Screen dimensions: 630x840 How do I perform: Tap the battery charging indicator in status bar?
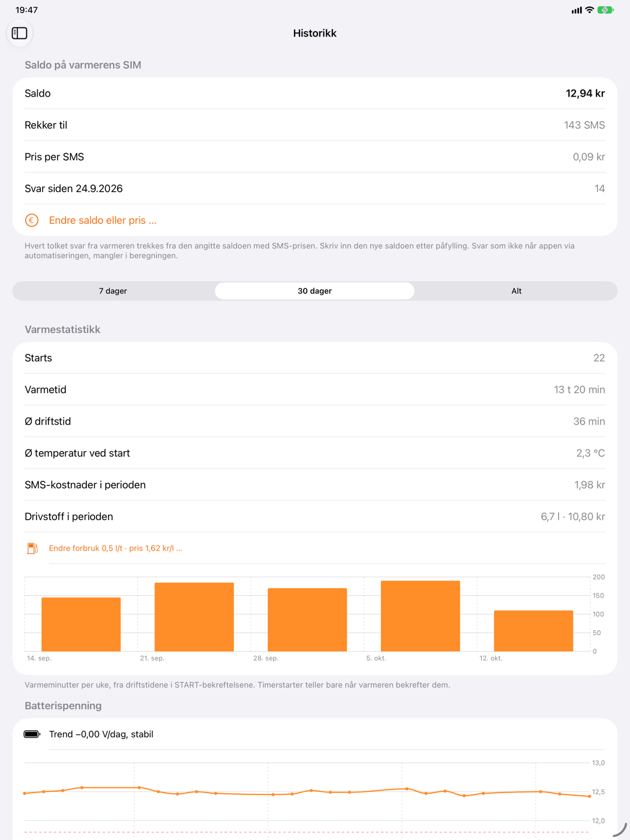605,10
